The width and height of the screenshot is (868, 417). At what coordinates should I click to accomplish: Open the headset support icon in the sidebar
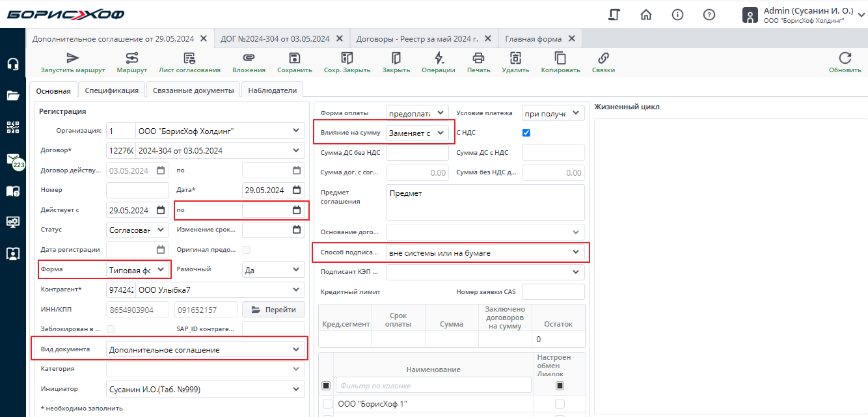pyautogui.click(x=13, y=64)
